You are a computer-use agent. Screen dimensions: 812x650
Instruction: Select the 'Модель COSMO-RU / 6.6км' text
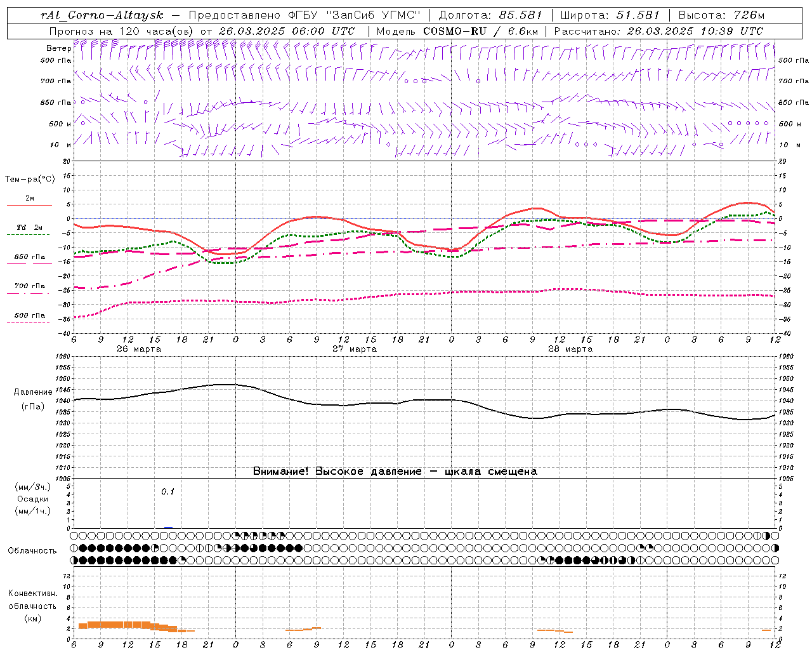point(457,31)
